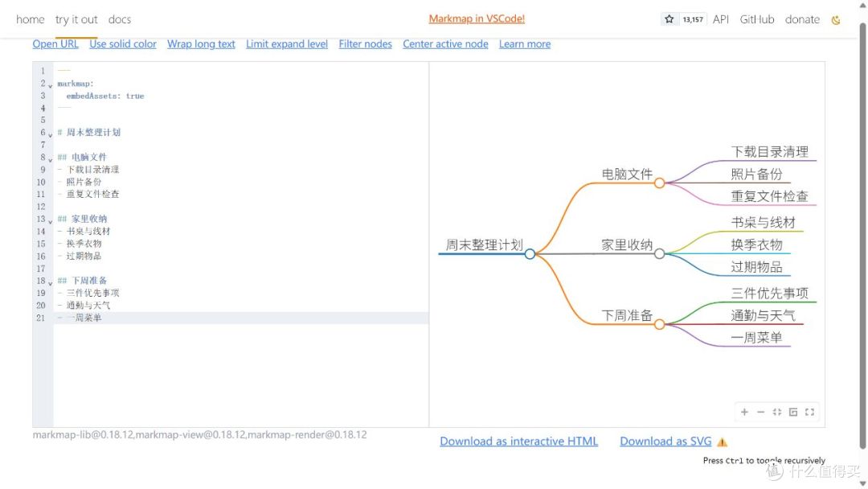This screenshot has width=868, height=489.
Task: Select the 一周菜单 mindmap node
Action: point(756,337)
